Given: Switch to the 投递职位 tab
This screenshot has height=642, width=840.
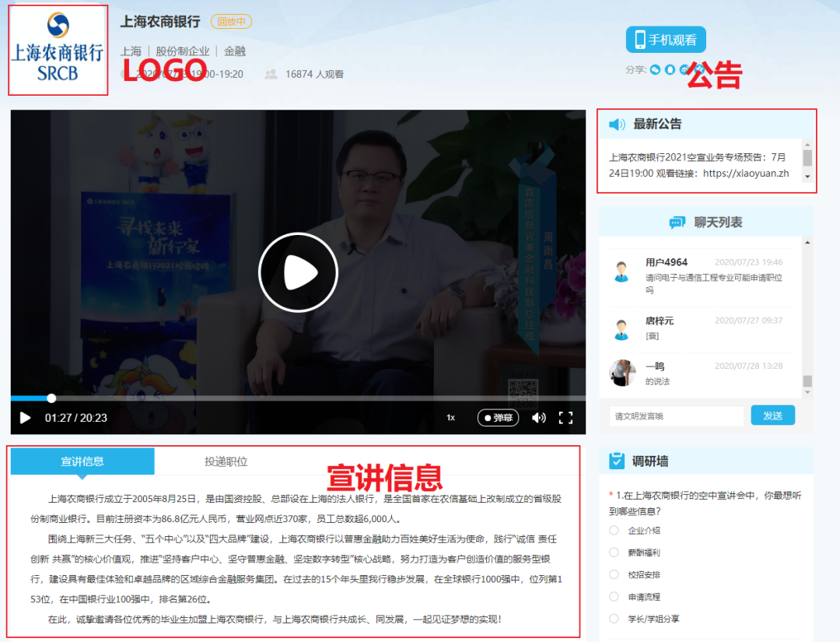Looking at the screenshot, I should (226, 461).
